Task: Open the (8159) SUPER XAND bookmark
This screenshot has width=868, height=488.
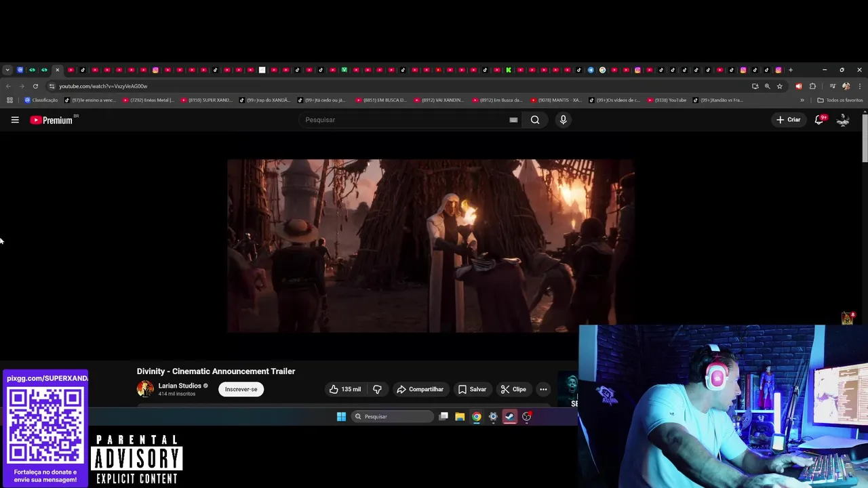Action: (x=207, y=100)
